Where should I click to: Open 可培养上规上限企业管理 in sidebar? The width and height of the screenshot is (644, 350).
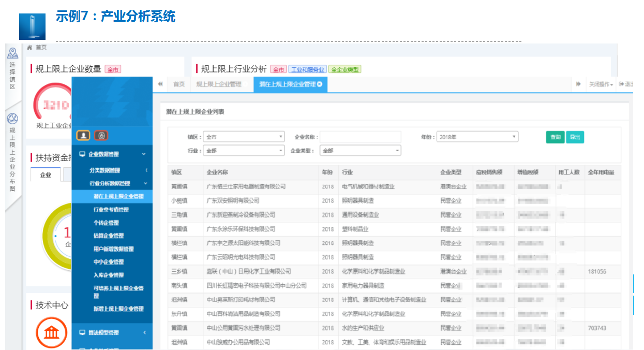click(x=118, y=292)
